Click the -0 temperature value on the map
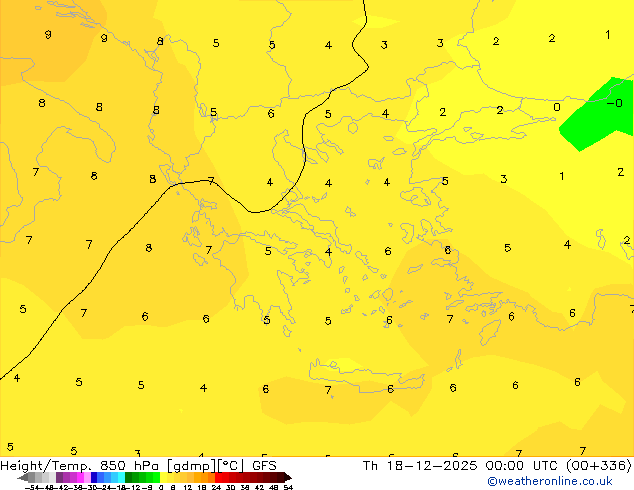The height and width of the screenshot is (490, 634). pos(615,103)
